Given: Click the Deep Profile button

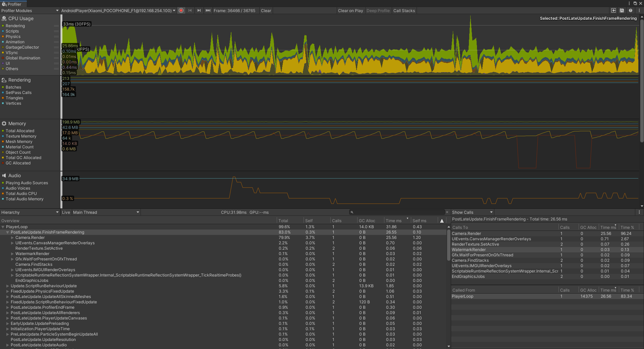Looking at the screenshot, I should (378, 10).
